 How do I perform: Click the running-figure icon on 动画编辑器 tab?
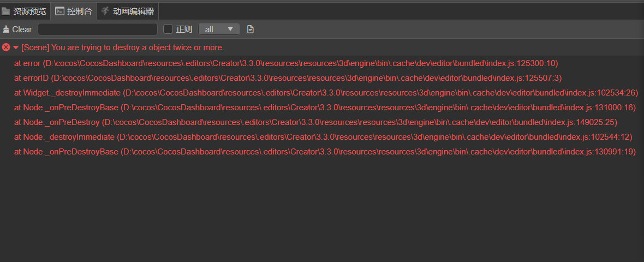point(105,11)
